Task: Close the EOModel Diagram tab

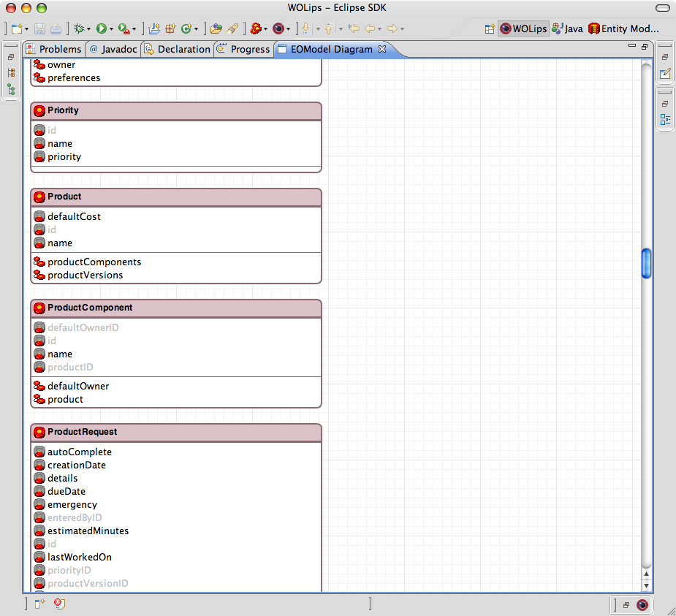Action: coord(381,49)
